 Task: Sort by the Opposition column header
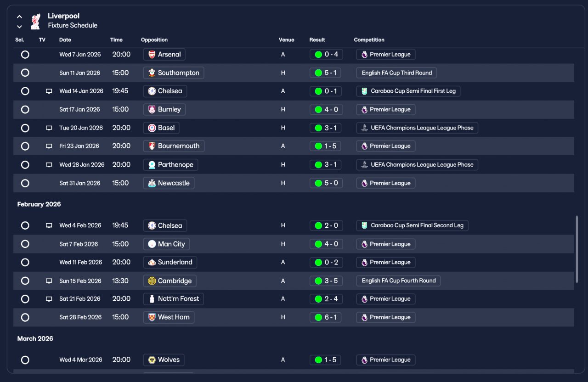click(154, 40)
